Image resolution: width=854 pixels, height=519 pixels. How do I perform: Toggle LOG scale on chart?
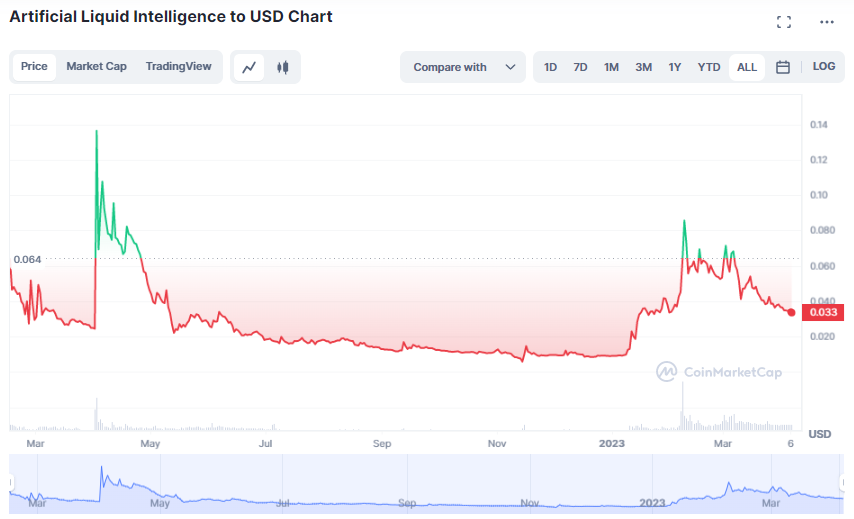pos(823,67)
